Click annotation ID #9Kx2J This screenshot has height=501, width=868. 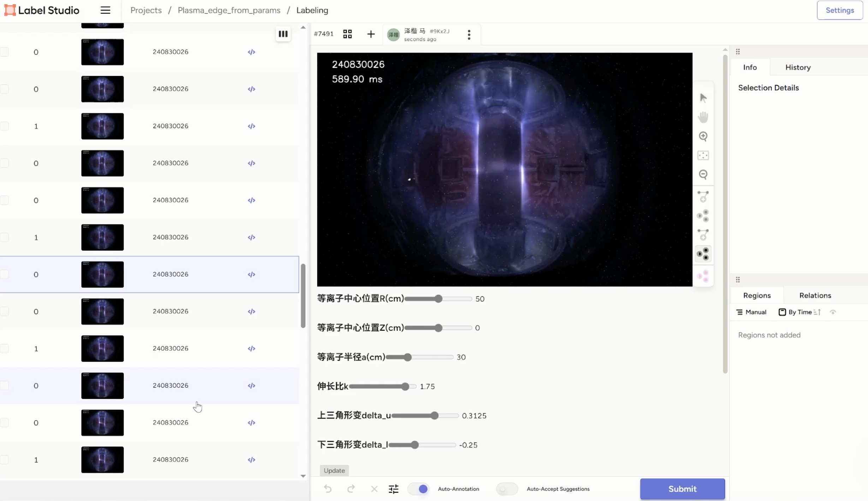coord(440,31)
